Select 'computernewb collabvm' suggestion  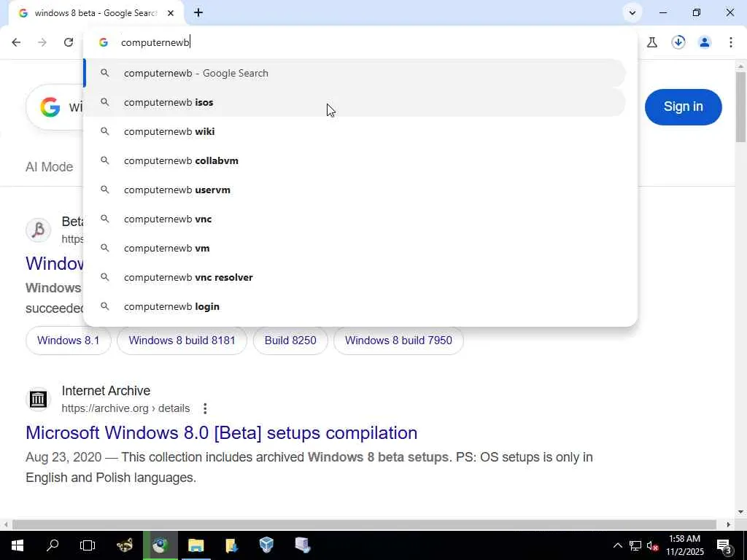[355, 161]
